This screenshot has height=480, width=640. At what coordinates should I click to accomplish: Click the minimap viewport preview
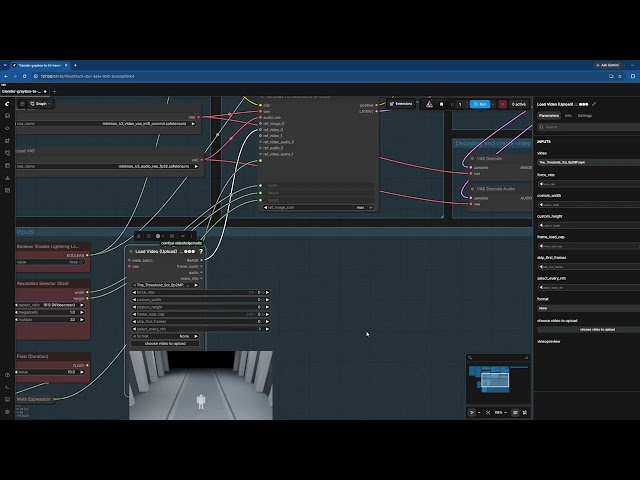tap(495, 380)
